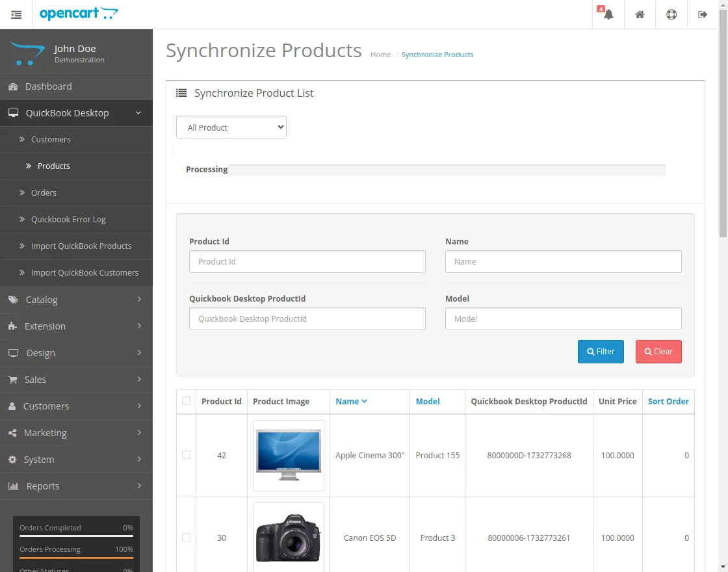
Task: Check the checkbox for product 42
Action: tap(186, 456)
